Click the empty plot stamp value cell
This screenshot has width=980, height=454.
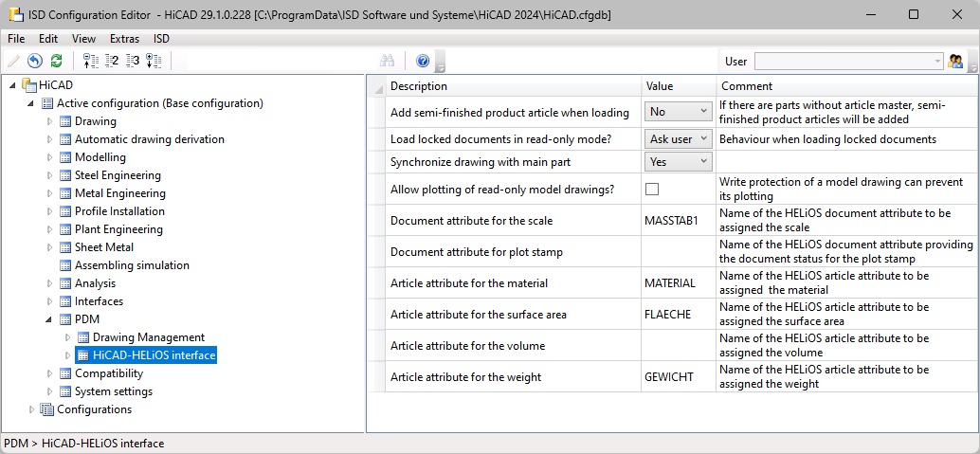679,251
